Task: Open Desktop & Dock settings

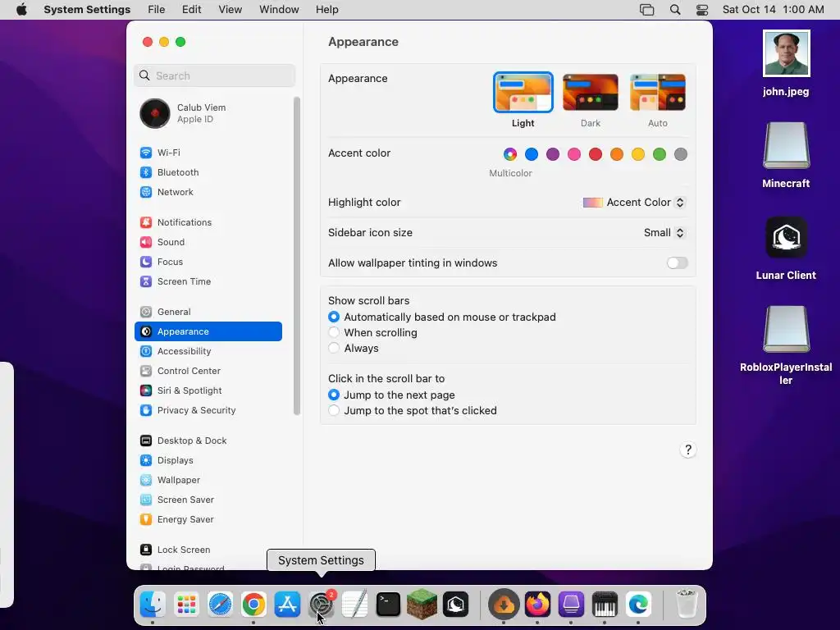Action: (x=208, y=441)
